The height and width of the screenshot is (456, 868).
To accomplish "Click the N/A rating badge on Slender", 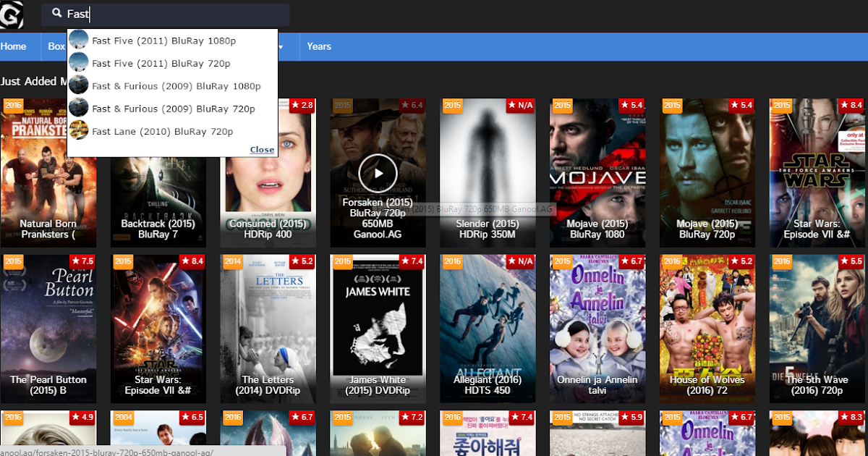I will [521, 106].
